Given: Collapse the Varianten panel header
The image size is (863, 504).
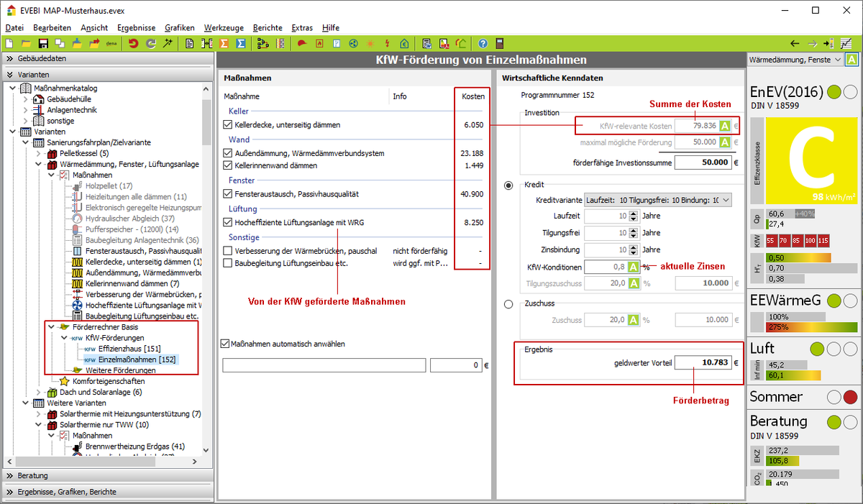Looking at the screenshot, I should point(108,74).
